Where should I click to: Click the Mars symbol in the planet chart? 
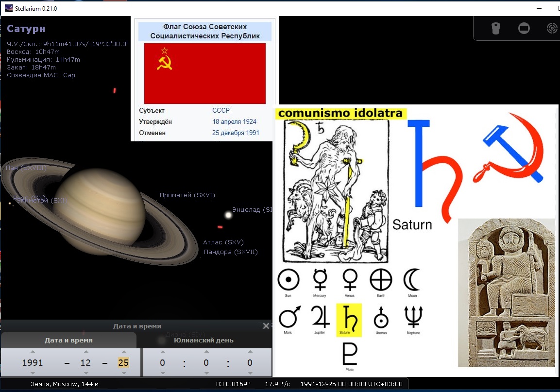tap(289, 317)
